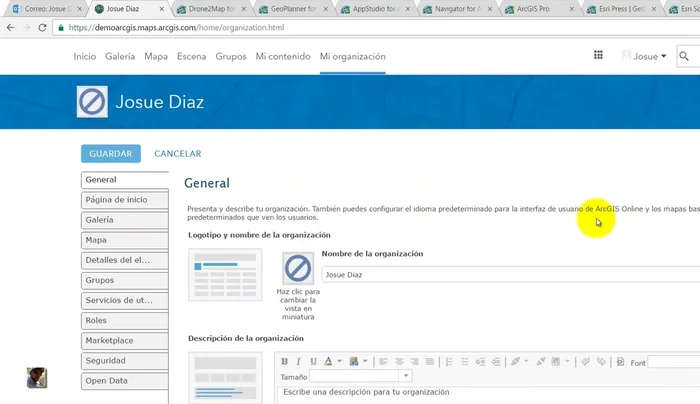Click the second indent icon before the link tool
This screenshot has height=404, width=700.
[x=496, y=362]
